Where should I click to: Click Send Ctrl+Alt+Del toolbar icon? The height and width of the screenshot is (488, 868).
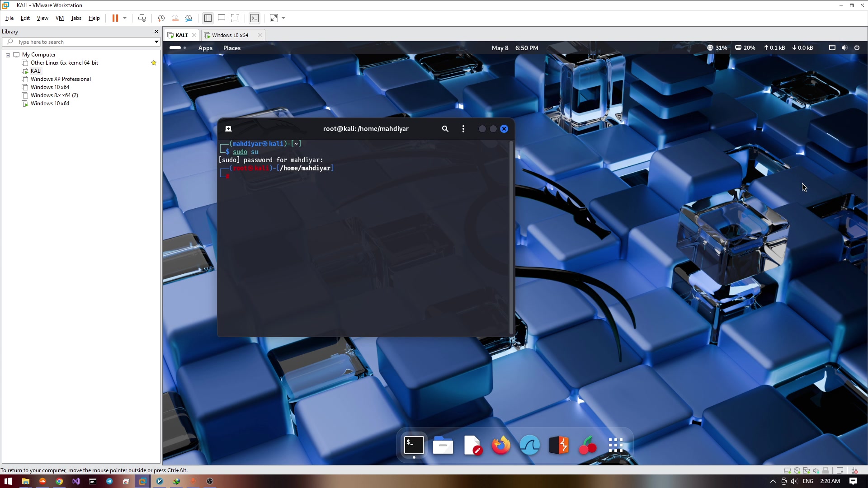pyautogui.click(x=142, y=18)
